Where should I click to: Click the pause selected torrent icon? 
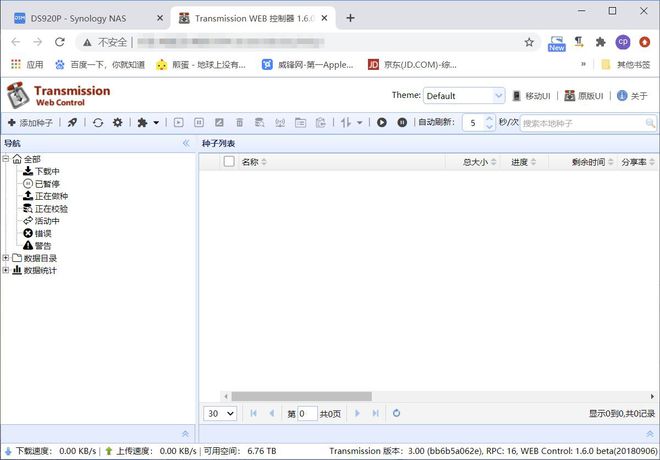tap(199, 122)
